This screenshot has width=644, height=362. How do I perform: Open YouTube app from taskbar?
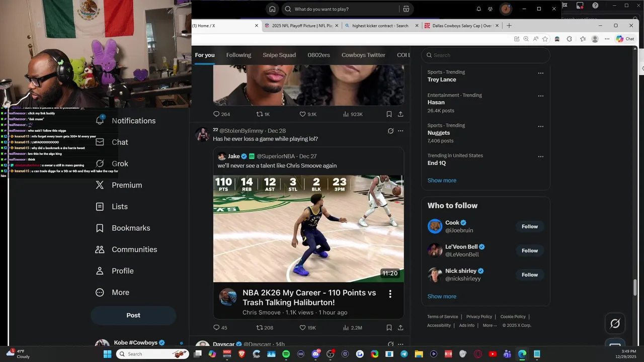coord(493,354)
